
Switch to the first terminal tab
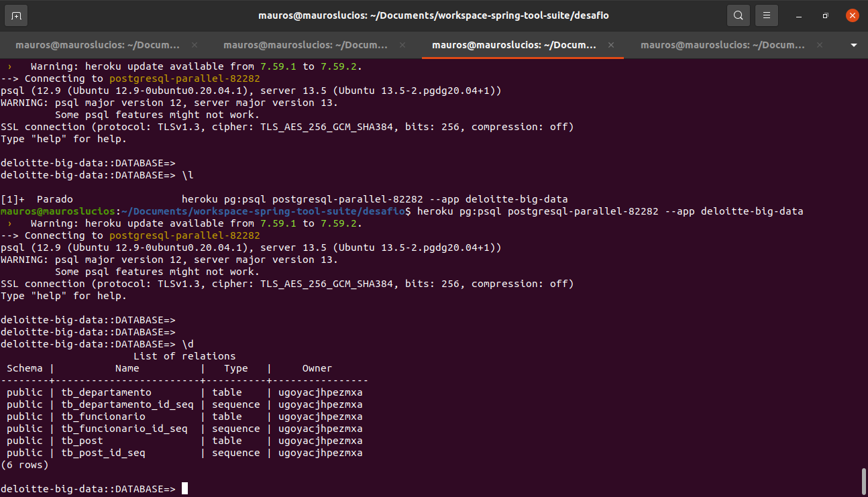coord(98,45)
